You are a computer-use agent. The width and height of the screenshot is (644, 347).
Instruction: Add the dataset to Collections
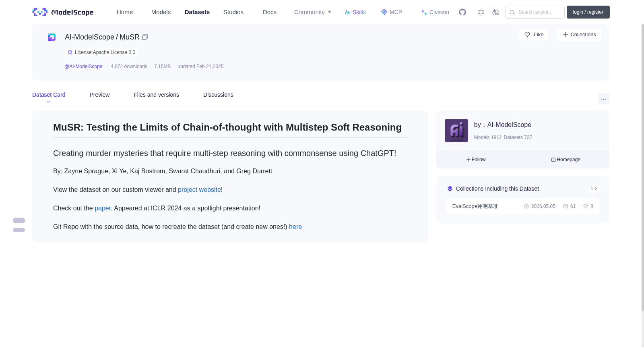[x=579, y=35]
